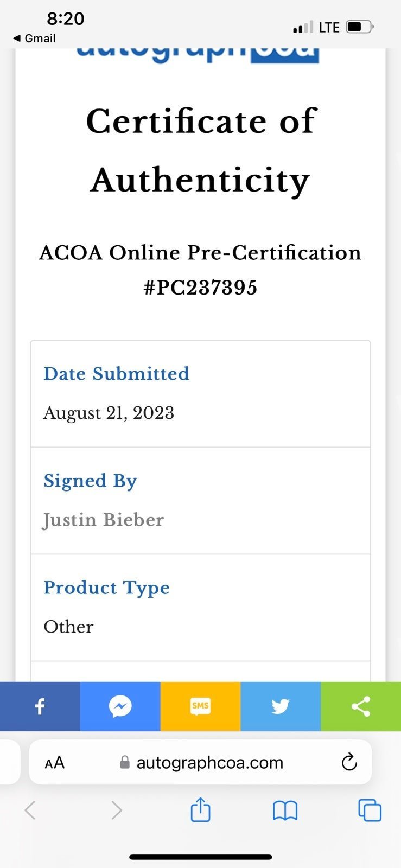Tap the autographcoa.com address field
The image size is (401, 868).
pos(200,762)
